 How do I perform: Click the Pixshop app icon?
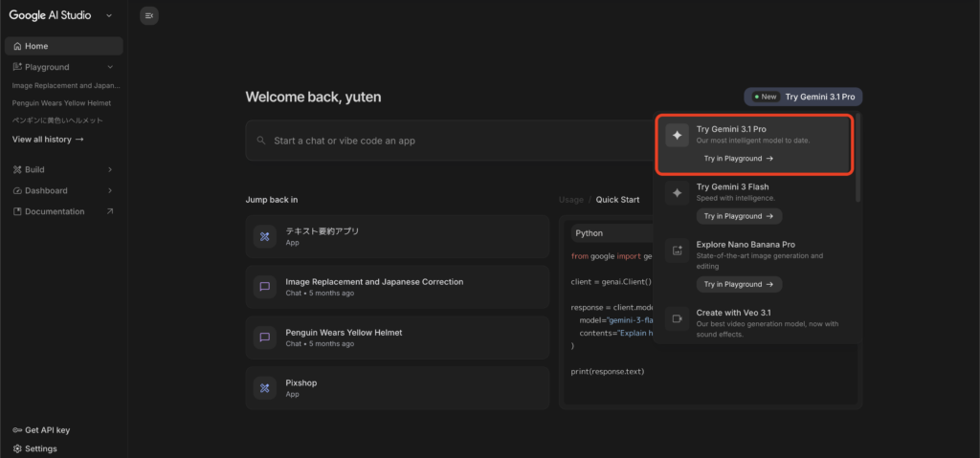click(x=265, y=388)
